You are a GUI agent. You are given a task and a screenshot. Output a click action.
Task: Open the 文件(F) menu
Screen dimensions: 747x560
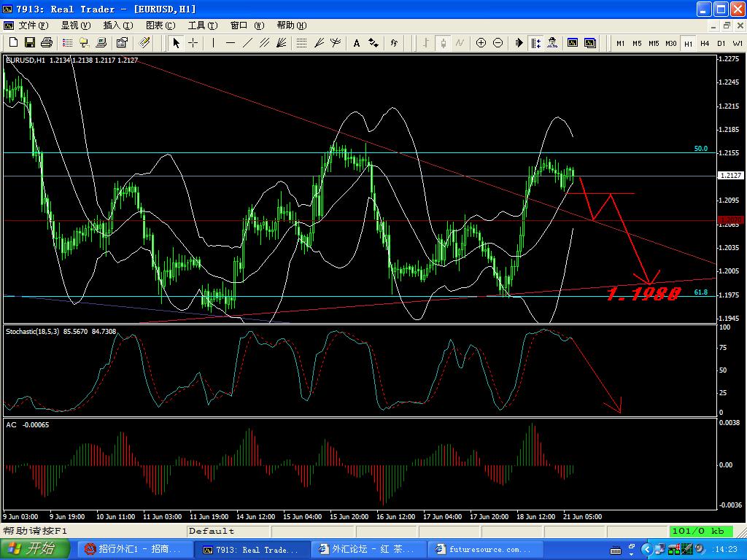click(33, 26)
